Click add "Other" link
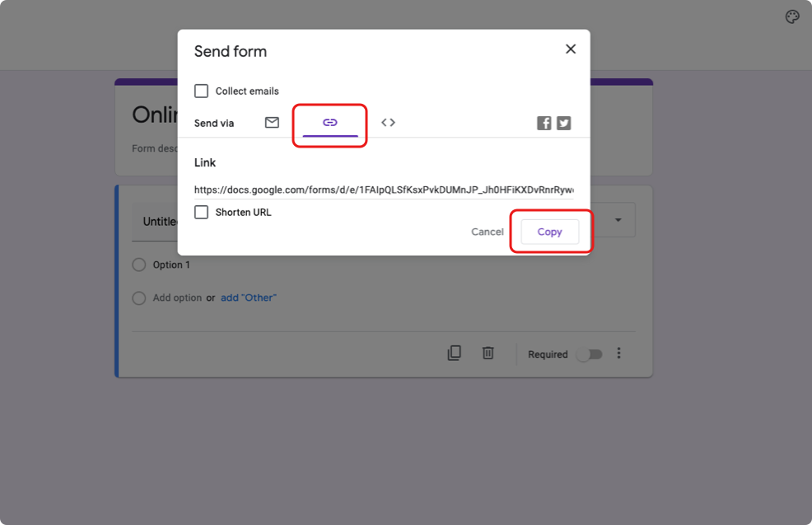This screenshot has height=525, width=812. (x=249, y=298)
